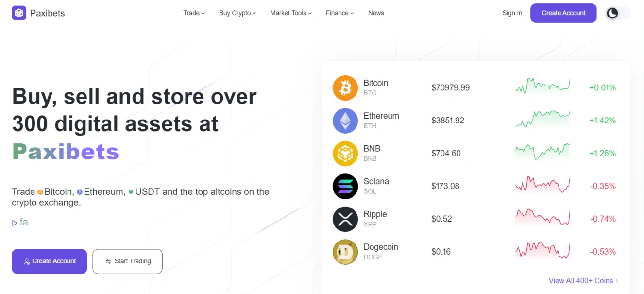The height and width of the screenshot is (294, 644).
Task: Go to the News menu item
Action: click(376, 13)
